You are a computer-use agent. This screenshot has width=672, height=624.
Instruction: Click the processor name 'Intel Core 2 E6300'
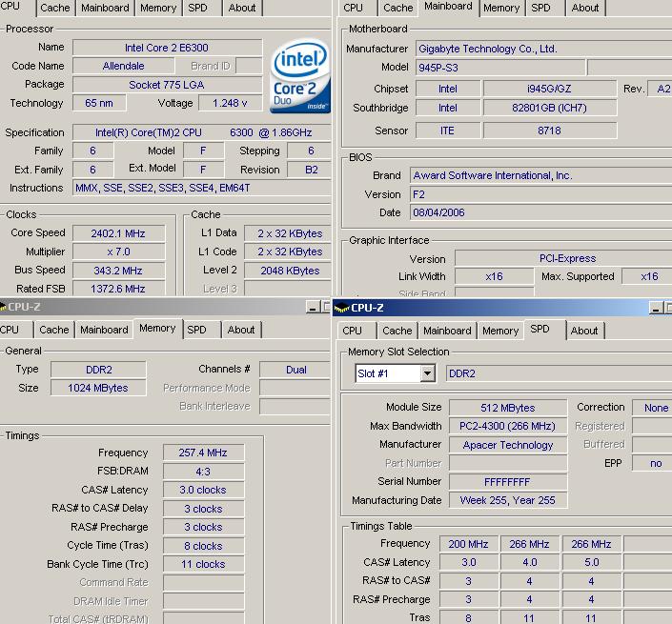click(167, 48)
